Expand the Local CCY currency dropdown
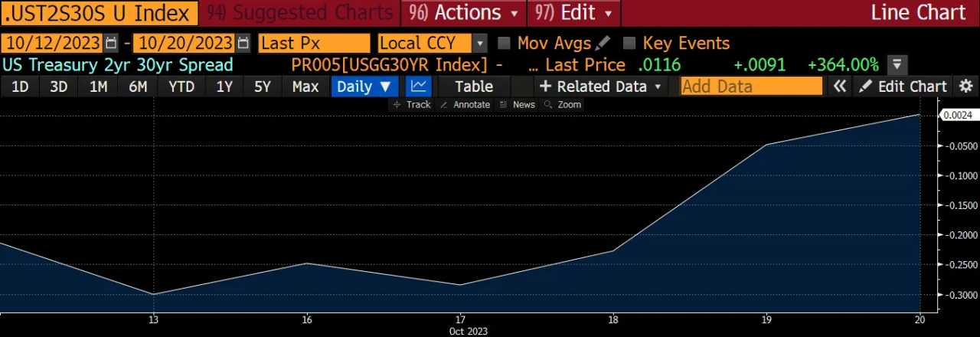 click(x=480, y=43)
